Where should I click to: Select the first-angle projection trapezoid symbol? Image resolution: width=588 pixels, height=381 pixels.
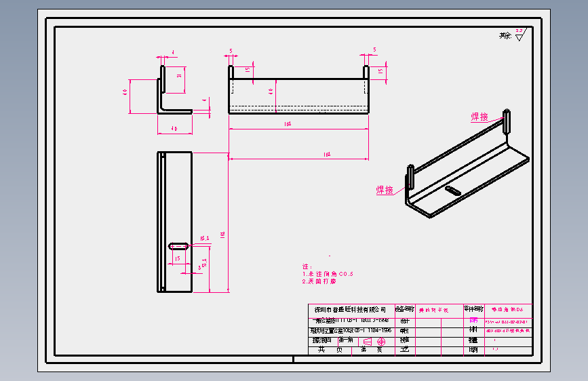368,342
